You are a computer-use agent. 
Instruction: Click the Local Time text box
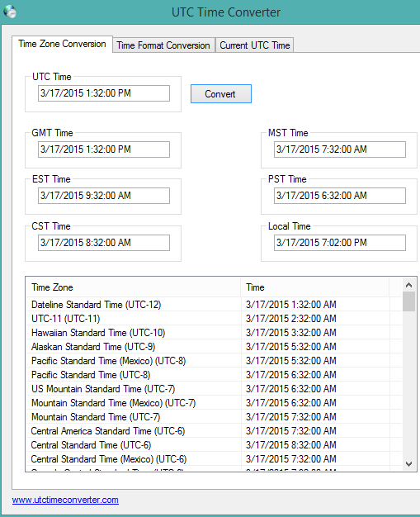[340, 243]
